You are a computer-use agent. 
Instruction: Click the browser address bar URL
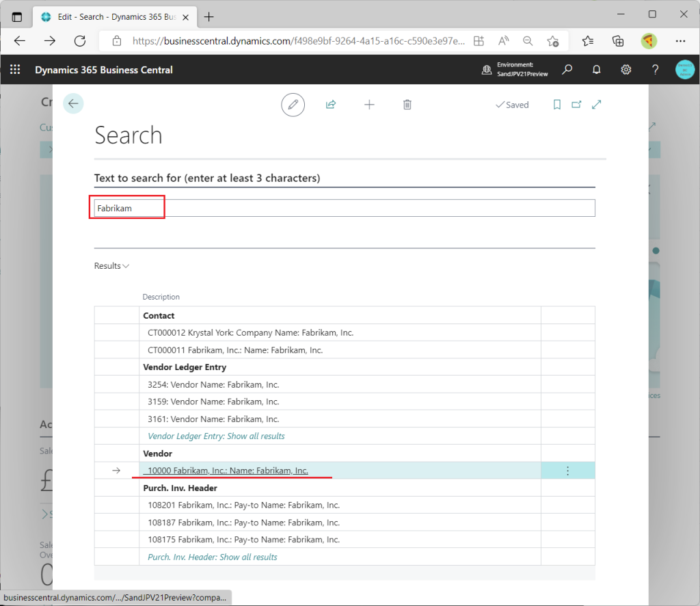point(298,41)
